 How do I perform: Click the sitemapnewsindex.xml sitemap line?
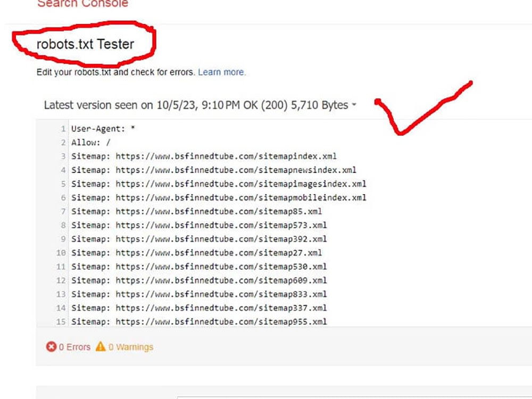coord(214,170)
